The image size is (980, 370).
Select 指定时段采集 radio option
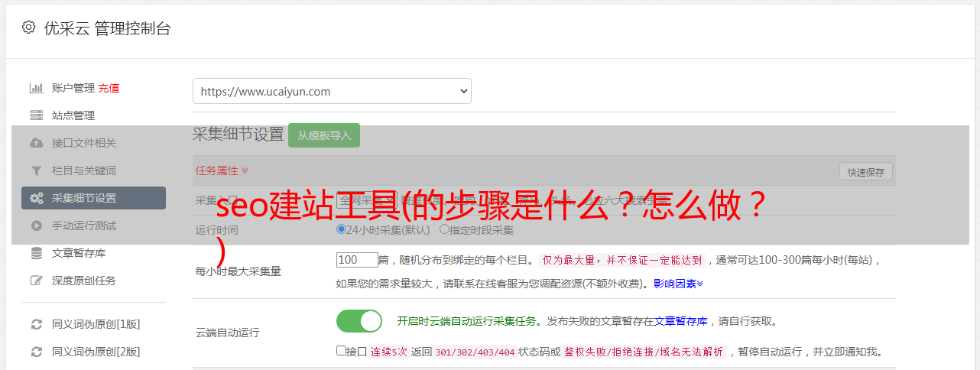(x=444, y=229)
